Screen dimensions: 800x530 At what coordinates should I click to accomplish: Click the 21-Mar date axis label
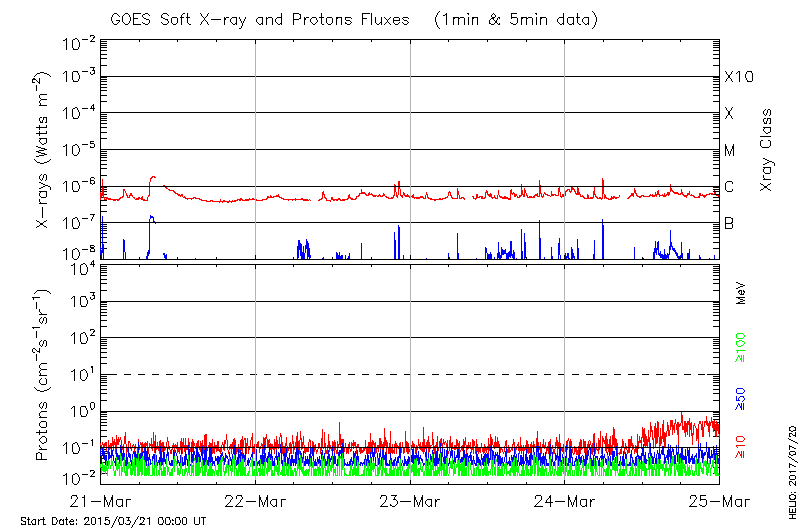tap(102, 501)
